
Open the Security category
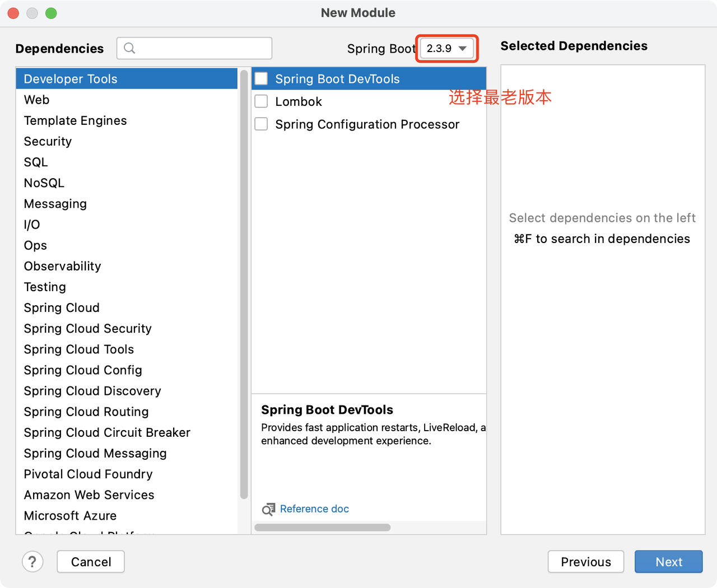point(127,141)
